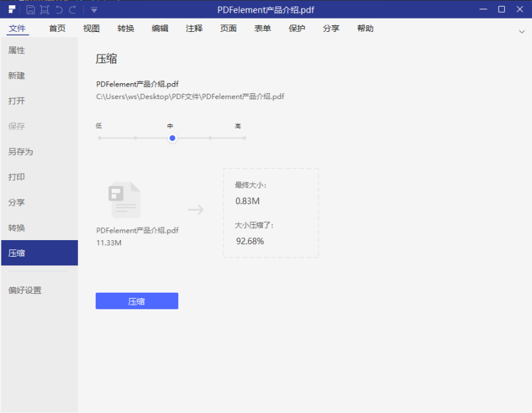
Task: Set compression slider to lowest point
Action: pos(100,138)
